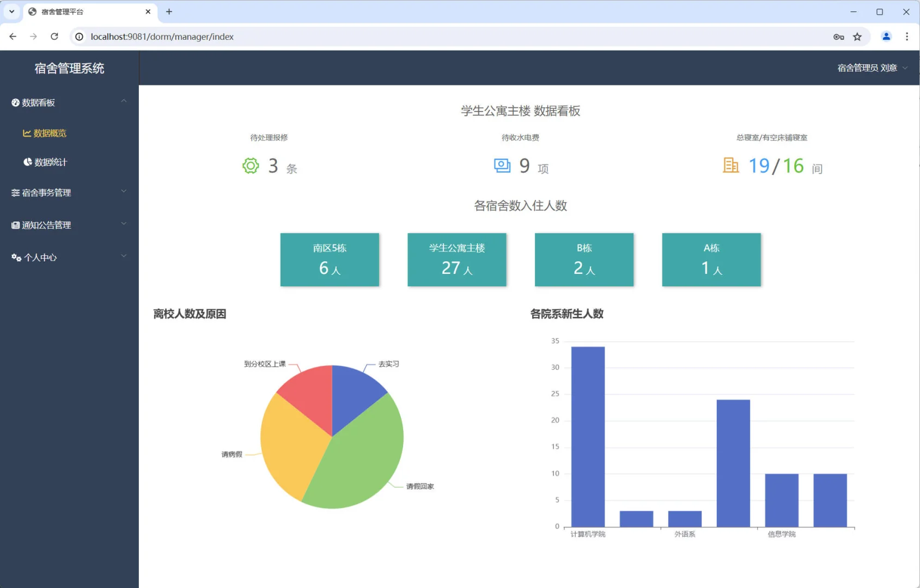Expand the 宿舍事务管理 menu chevron
Image resolution: width=920 pixels, height=588 pixels.
point(124,191)
